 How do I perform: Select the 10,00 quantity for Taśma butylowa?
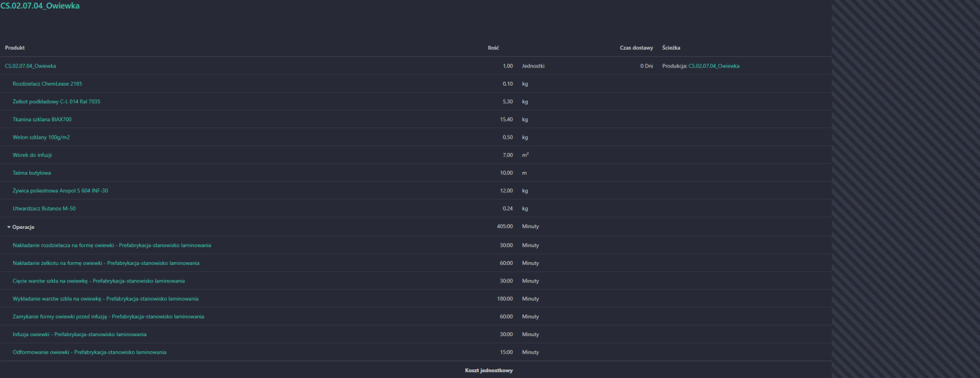(506, 173)
